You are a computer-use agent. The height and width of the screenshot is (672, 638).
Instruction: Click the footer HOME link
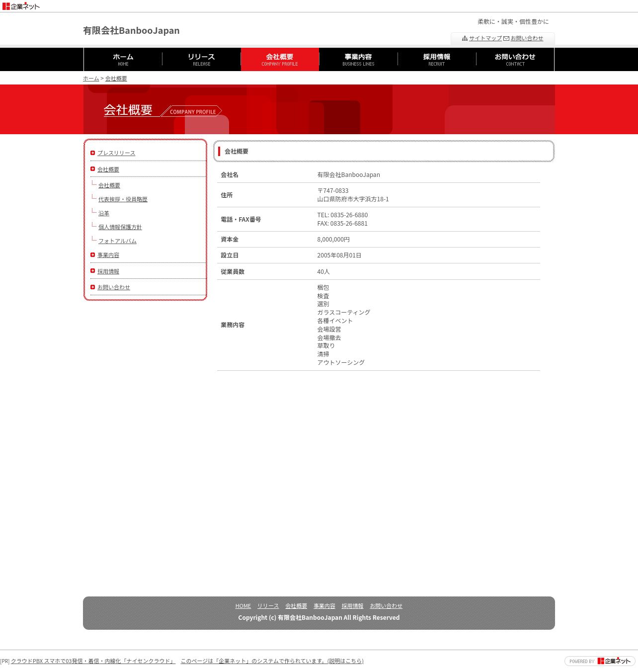[243, 606]
